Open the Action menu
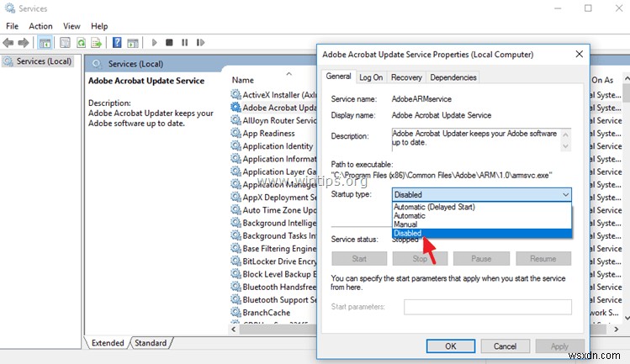 point(40,26)
